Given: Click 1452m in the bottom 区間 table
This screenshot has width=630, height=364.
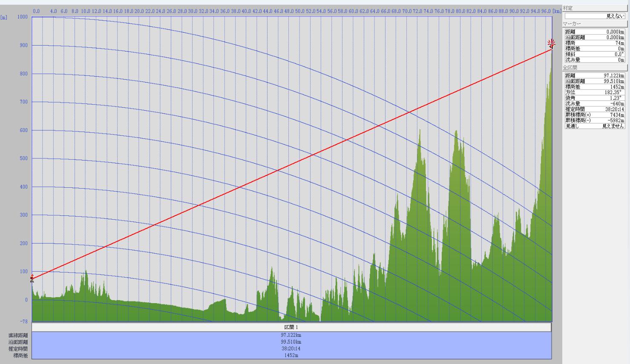Looking at the screenshot, I should click(291, 355).
